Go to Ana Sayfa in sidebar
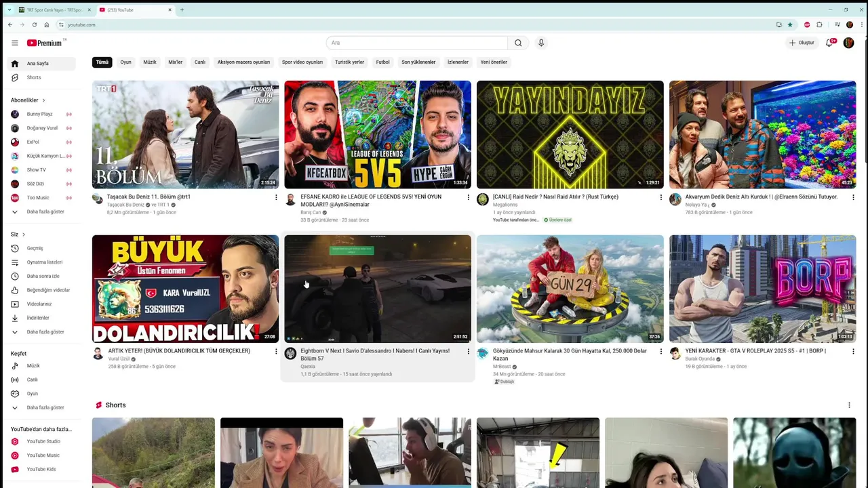Image resolution: width=868 pixels, height=488 pixels. [x=41, y=64]
